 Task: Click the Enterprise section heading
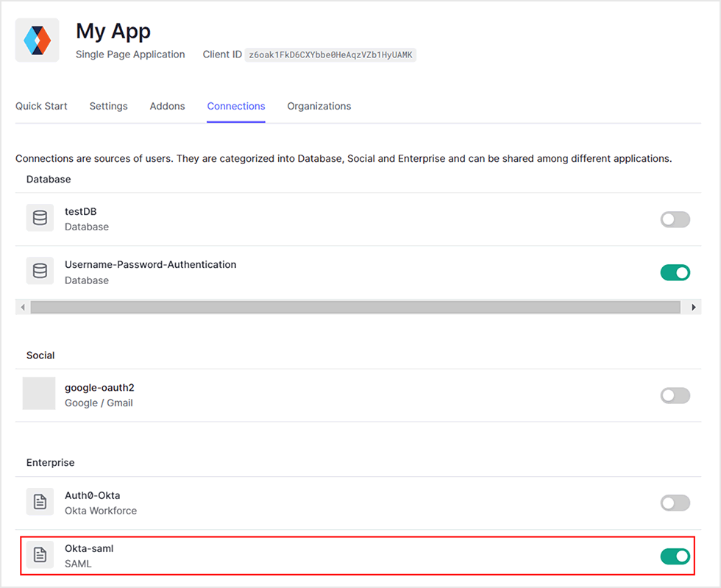point(50,463)
